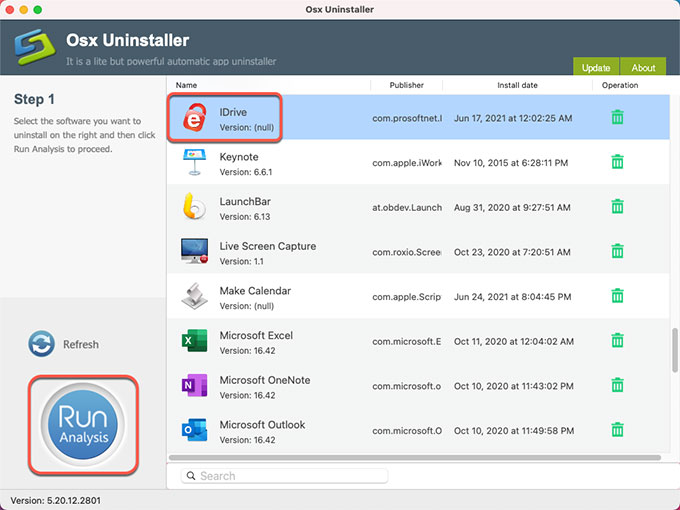Click date Oct 11, 2020 at 12:04:02 AM

tap(514, 341)
